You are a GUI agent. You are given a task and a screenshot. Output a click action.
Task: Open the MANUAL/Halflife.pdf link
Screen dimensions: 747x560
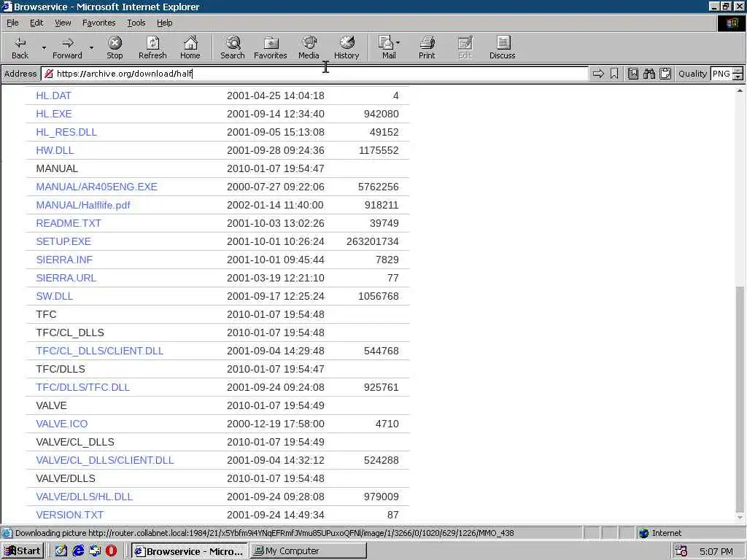click(83, 205)
